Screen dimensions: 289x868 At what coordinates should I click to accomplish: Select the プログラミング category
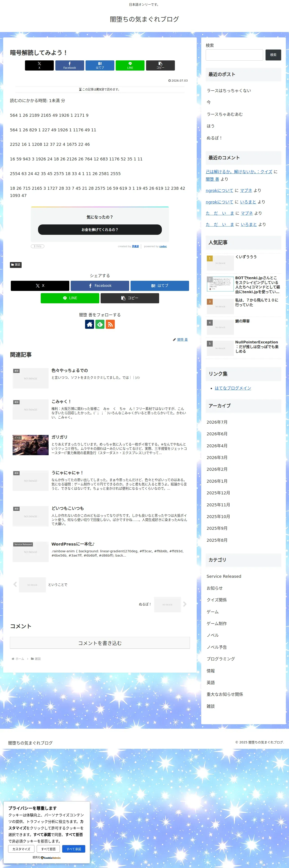click(221, 659)
